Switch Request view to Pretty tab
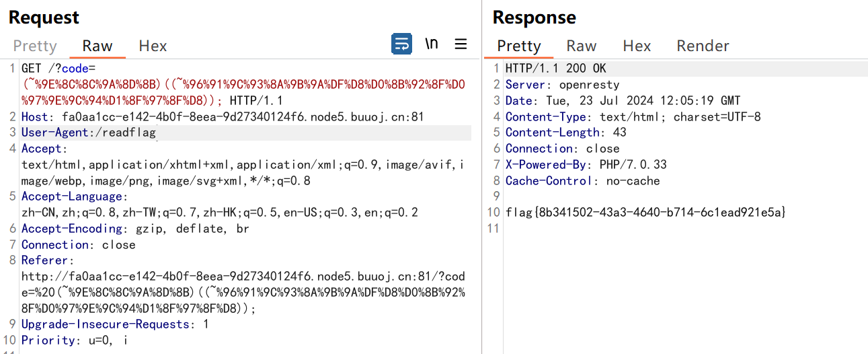Image resolution: width=868 pixels, height=354 pixels. pos(35,46)
